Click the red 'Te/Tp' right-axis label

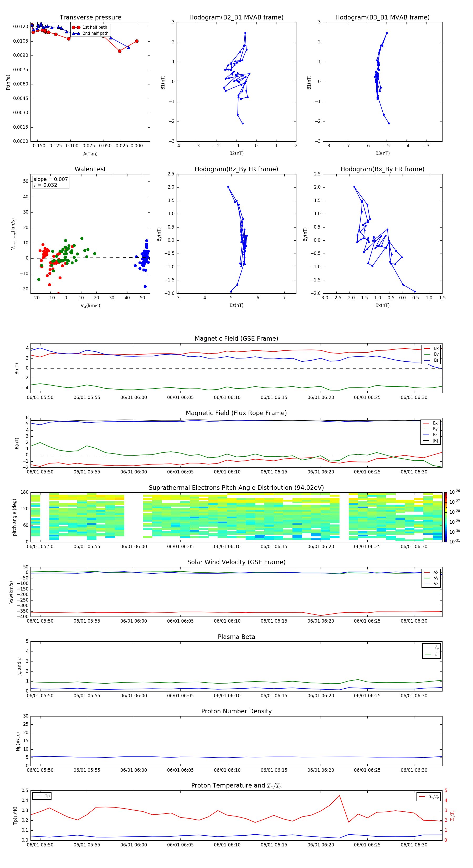[x=453, y=816]
